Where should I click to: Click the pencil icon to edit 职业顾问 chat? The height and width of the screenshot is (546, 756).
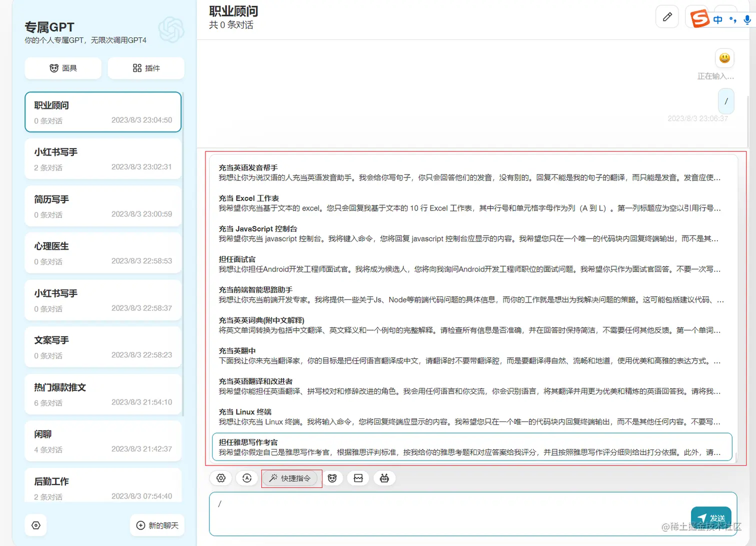667,16
